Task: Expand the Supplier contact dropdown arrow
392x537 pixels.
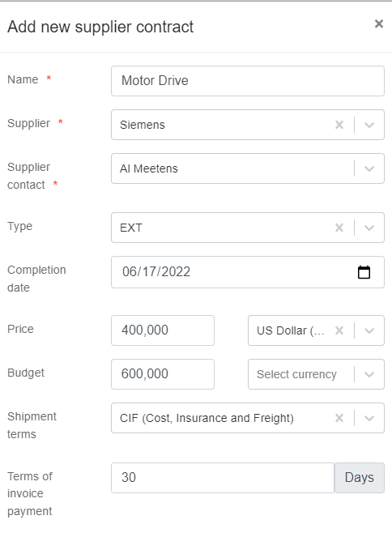Action: (x=369, y=168)
